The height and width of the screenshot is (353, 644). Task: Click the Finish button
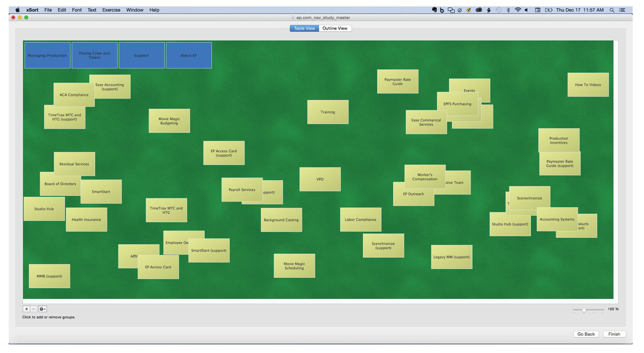(x=614, y=334)
